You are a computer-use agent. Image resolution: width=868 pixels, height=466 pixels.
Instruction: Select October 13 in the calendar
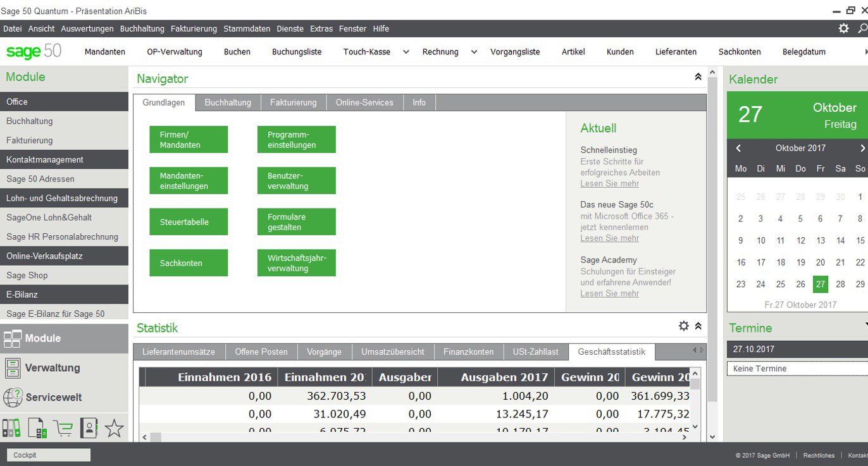click(821, 240)
